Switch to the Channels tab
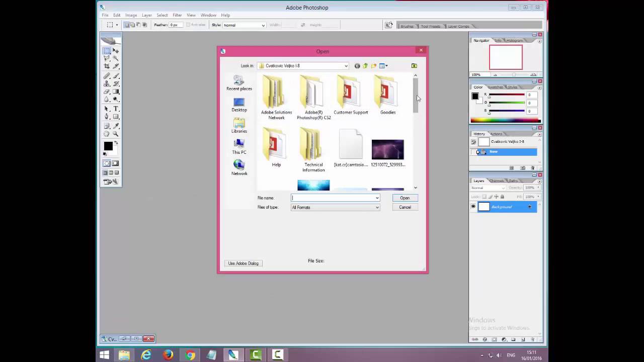The image size is (644, 362). coord(496,180)
